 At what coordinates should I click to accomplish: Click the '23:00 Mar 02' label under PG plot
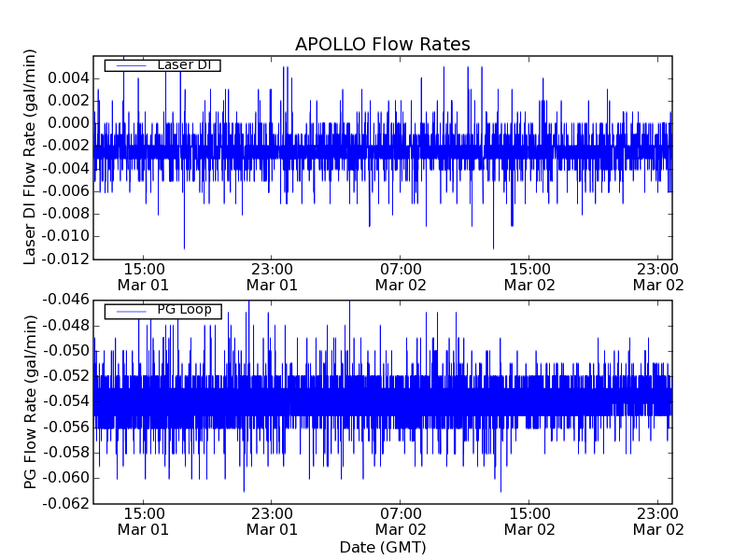[x=658, y=522]
